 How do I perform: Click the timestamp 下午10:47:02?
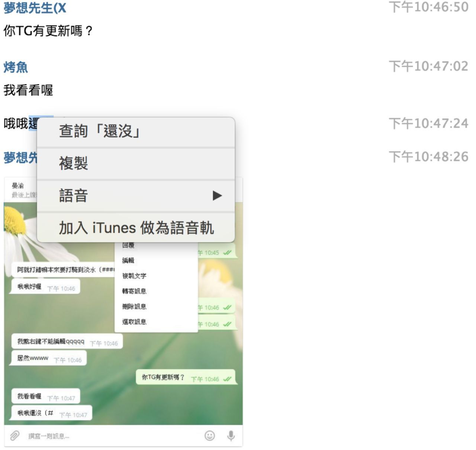coord(428,66)
